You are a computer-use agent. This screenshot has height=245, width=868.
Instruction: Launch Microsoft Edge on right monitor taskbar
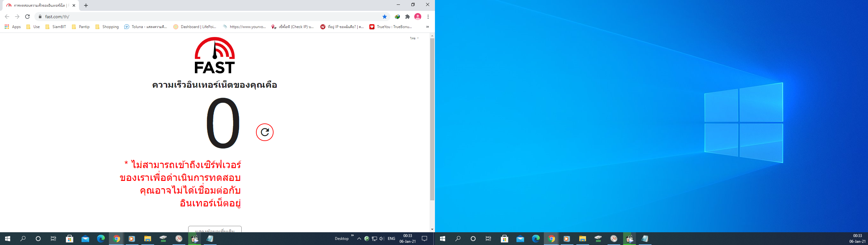pyautogui.click(x=536, y=239)
